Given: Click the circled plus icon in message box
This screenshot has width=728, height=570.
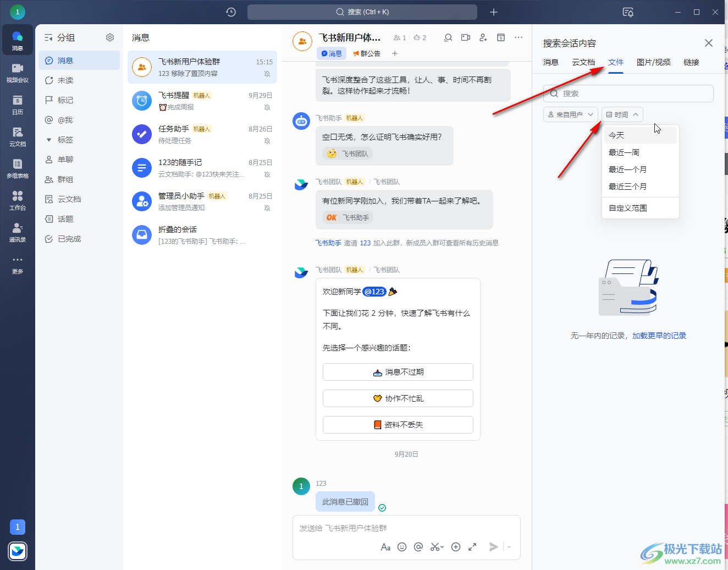Looking at the screenshot, I should (456, 547).
